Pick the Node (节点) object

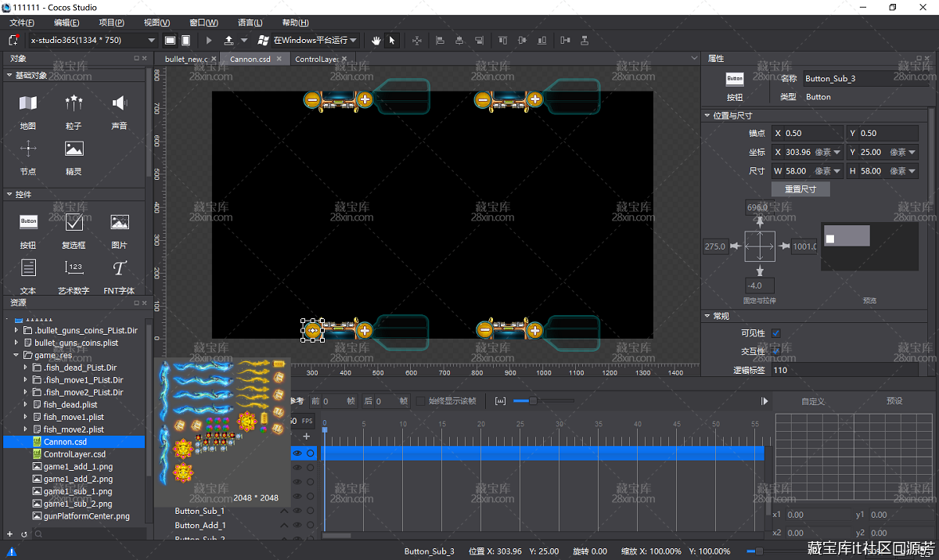point(28,156)
